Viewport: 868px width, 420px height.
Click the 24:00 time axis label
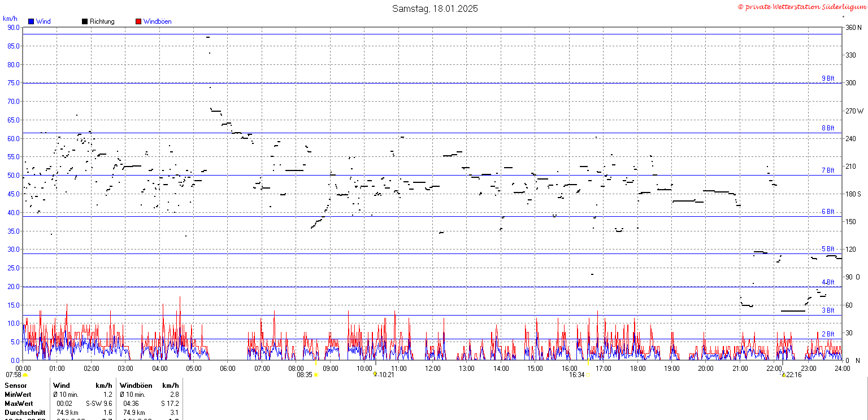click(843, 369)
